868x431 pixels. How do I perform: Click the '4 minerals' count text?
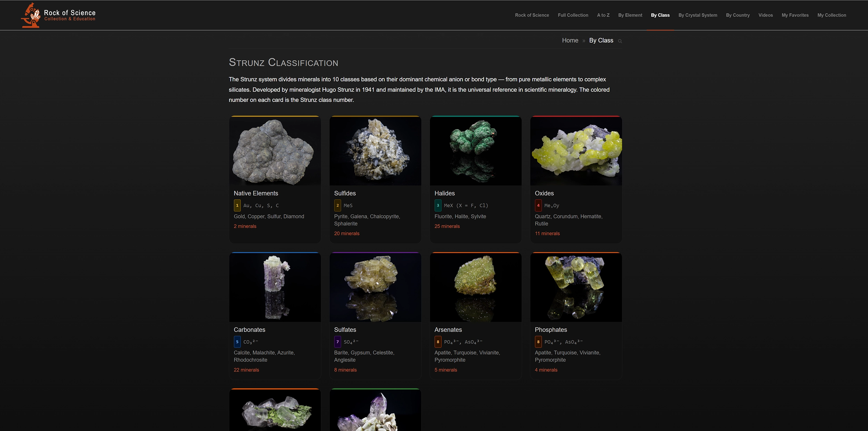click(x=546, y=370)
